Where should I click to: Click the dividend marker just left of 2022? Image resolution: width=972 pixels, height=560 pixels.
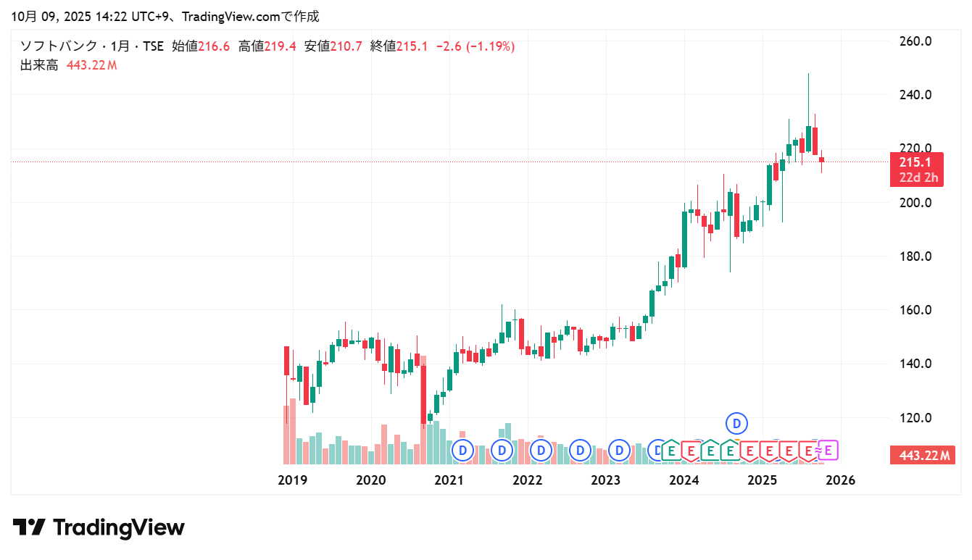point(502,451)
